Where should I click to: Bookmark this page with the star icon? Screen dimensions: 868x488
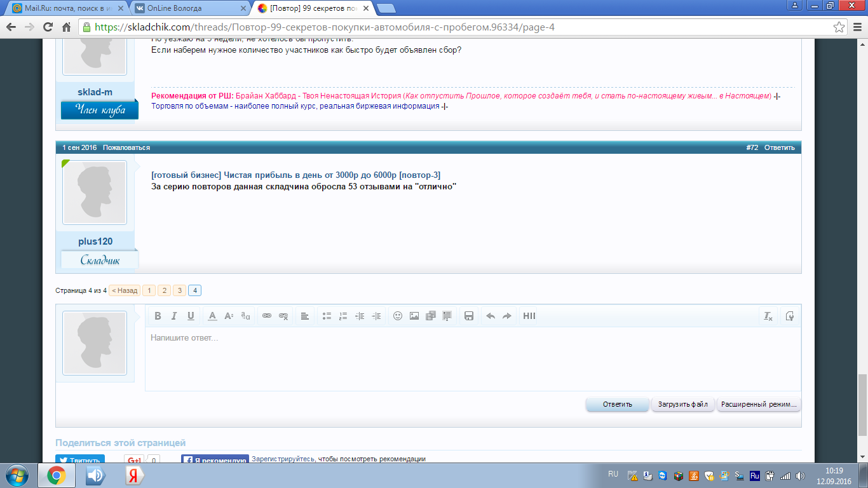pyautogui.click(x=839, y=27)
